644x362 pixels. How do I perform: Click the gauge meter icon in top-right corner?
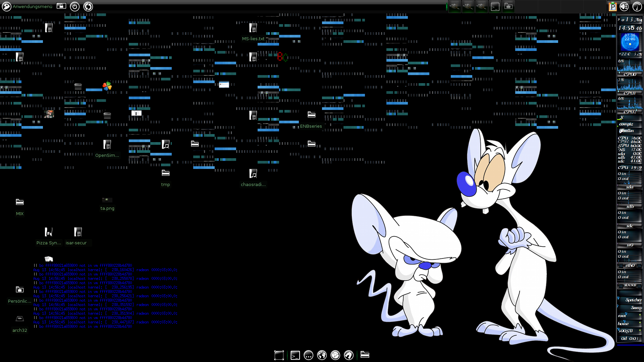[x=637, y=6]
